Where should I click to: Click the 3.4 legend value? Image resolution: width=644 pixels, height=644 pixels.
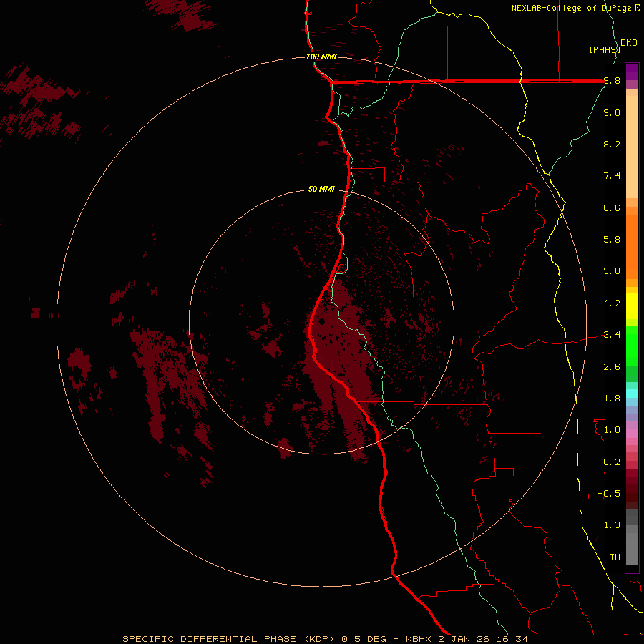tap(612, 335)
